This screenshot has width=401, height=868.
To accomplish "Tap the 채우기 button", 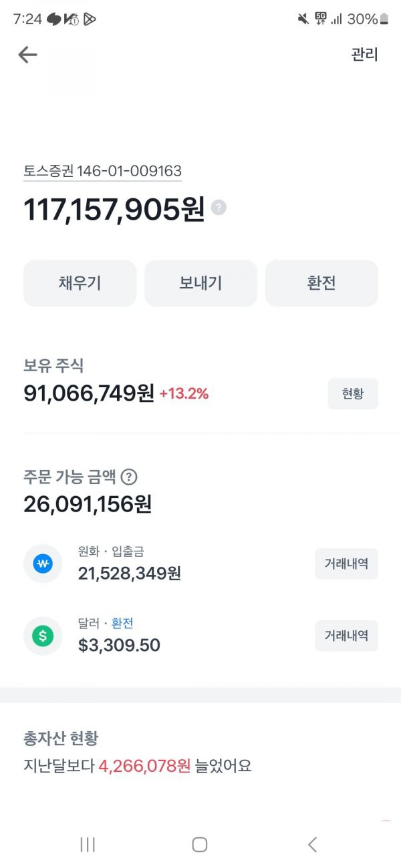I will point(80,283).
